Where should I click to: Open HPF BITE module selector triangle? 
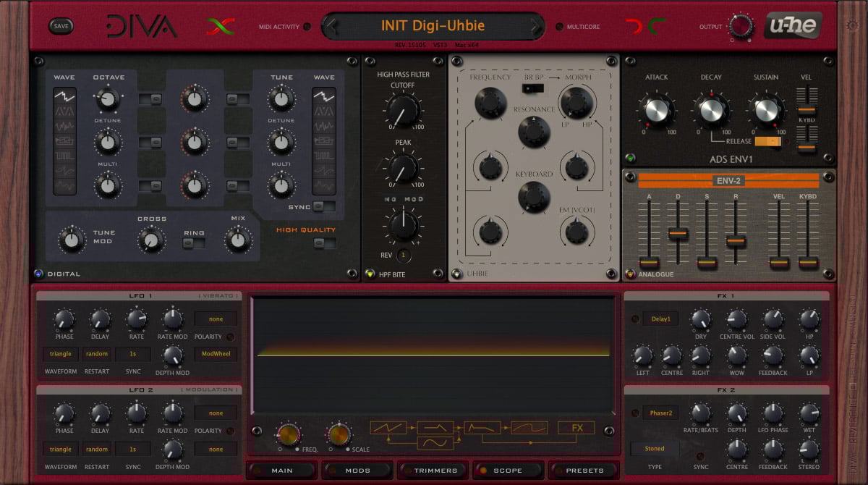click(x=370, y=274)
